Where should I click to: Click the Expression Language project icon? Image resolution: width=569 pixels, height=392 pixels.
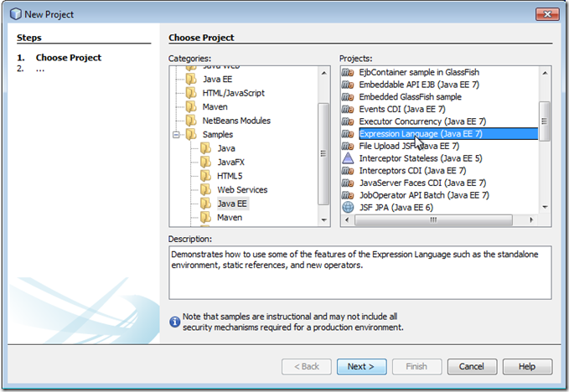tap(348, 134)
